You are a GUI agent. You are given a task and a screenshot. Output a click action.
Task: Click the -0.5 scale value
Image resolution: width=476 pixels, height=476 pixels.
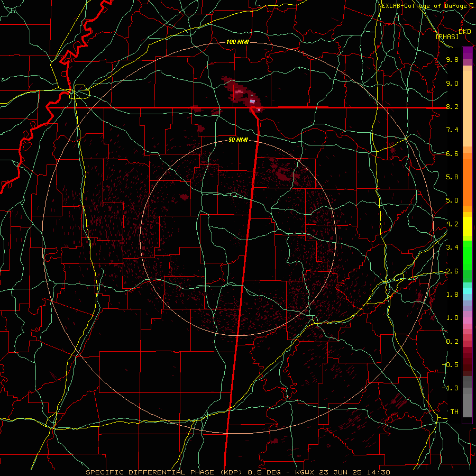[x=451, y=365]
